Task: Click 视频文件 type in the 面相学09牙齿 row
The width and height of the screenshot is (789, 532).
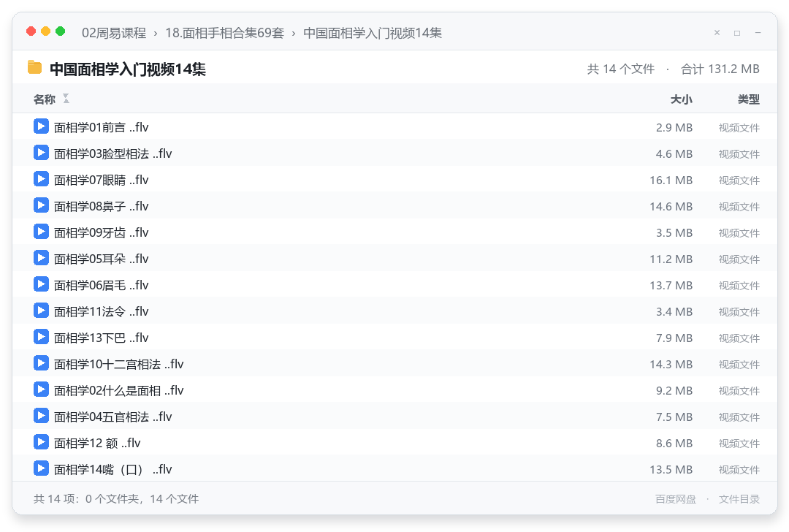Action: point(739,233)
